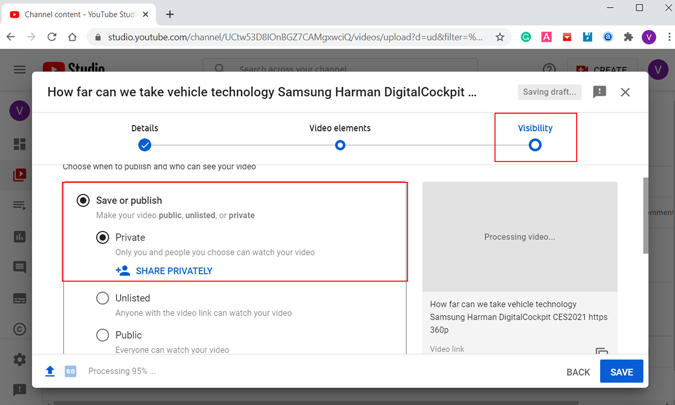This screenshot has width=675, height=405.
Task: Choose the Private visibility option
Action: pos(102,238)
